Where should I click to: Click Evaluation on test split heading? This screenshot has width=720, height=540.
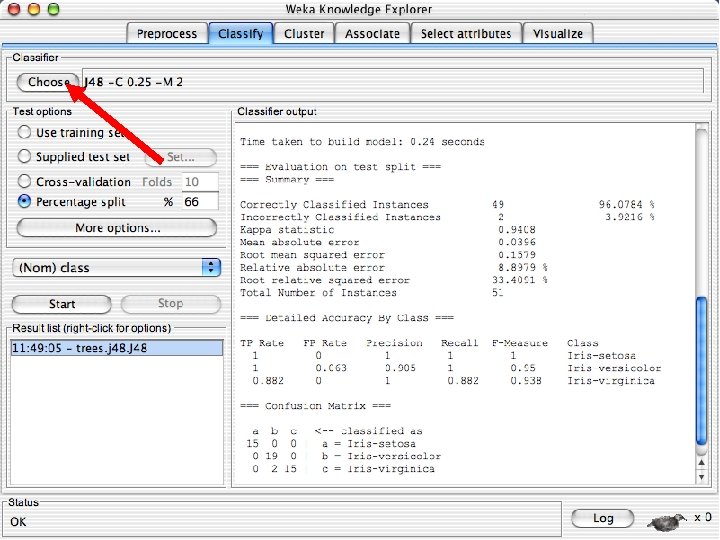pyautogui.click(x=340, y=167)
